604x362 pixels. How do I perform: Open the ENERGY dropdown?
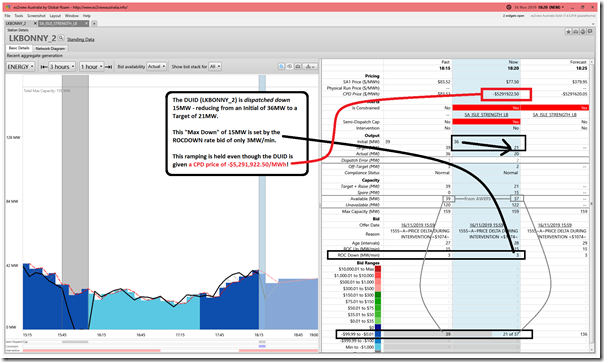(21, 67)
